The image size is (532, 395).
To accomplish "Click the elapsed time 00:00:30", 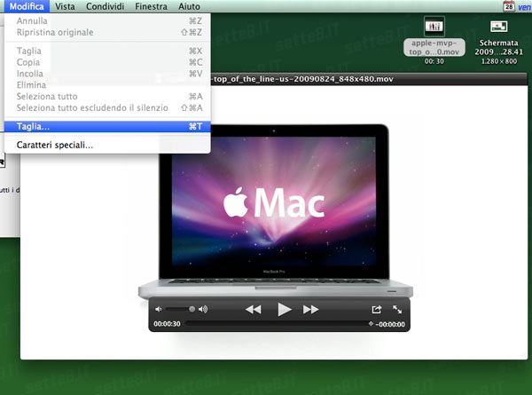I will (167, 324).
